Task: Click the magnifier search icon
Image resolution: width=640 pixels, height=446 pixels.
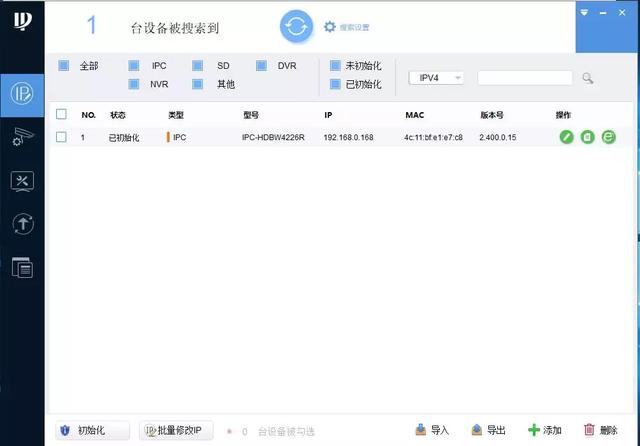Action: 587,78
